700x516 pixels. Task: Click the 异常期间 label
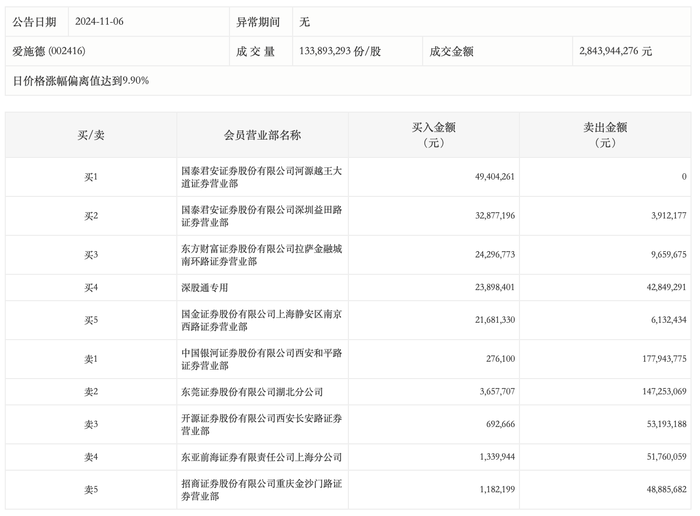click(258, 21)
